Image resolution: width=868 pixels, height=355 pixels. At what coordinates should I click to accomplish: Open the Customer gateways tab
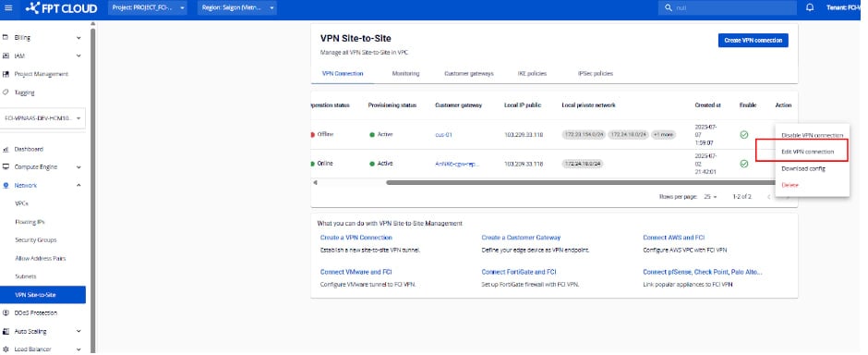pos(469,74)
